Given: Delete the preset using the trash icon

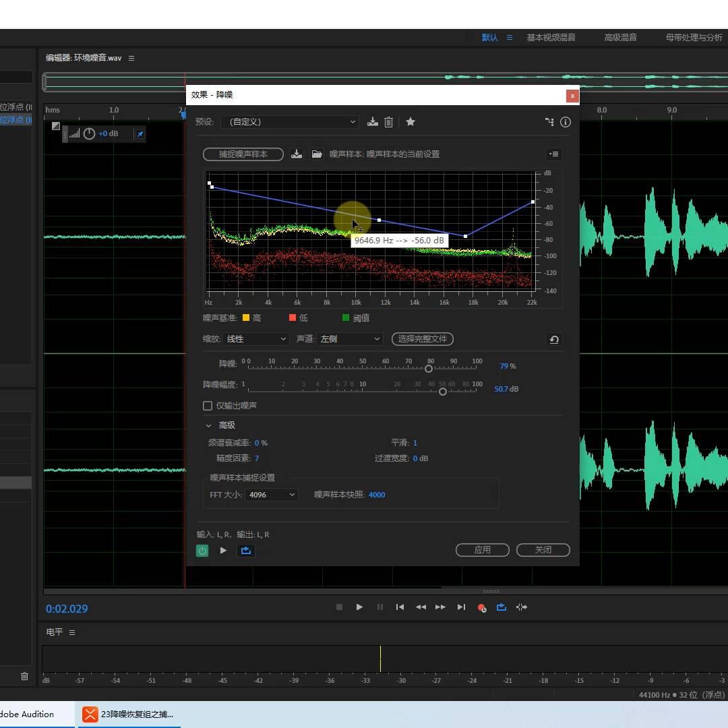Looking at the screenshot, I should [389, 121].
